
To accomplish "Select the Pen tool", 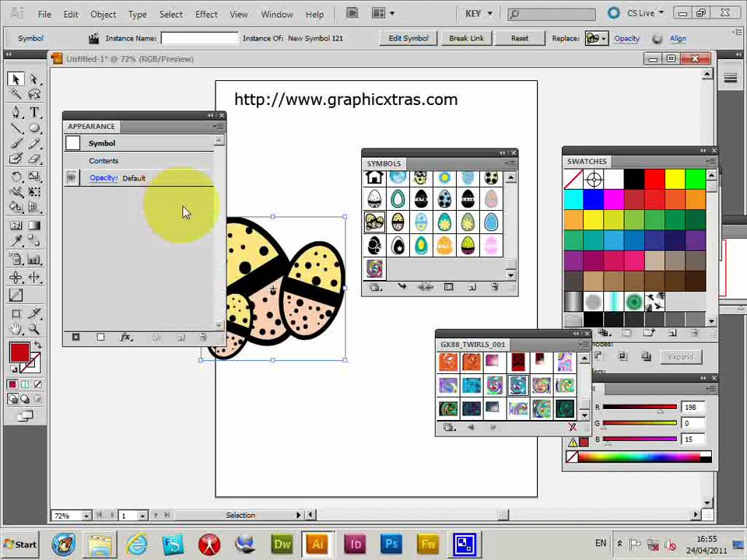I will pyautogui.click(x=16, y=112).
